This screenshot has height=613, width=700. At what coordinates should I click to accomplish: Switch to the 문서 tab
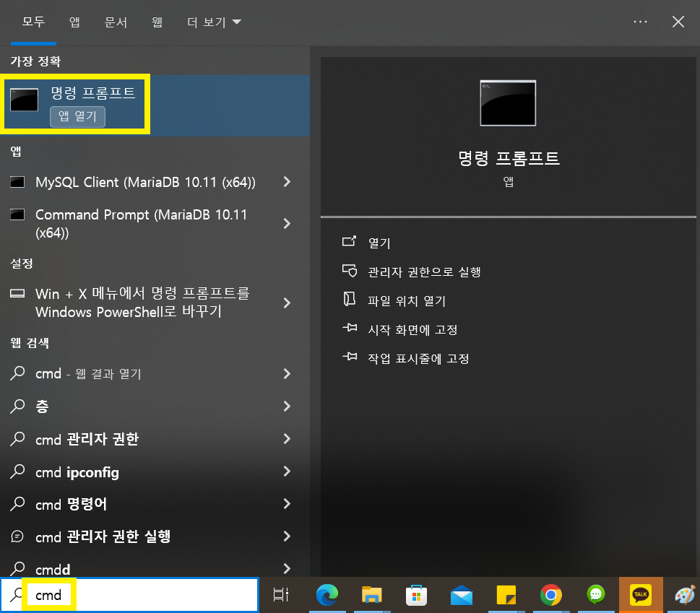(x=116, y=22)
